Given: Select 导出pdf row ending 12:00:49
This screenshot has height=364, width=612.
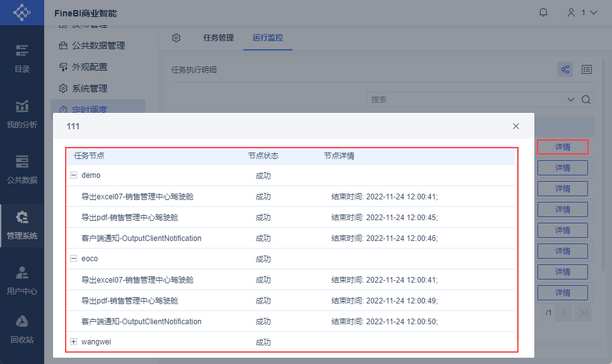Looking at the screenshot, I should [x=291, y=300].
